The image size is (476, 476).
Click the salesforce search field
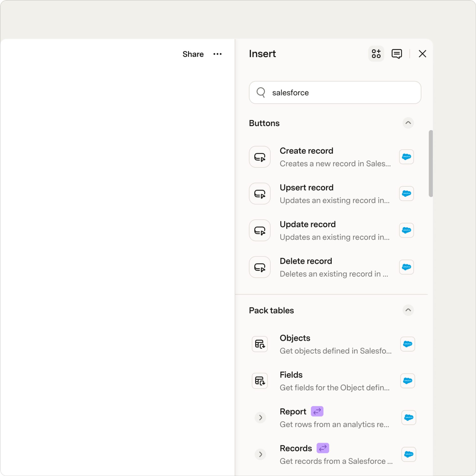335,92
